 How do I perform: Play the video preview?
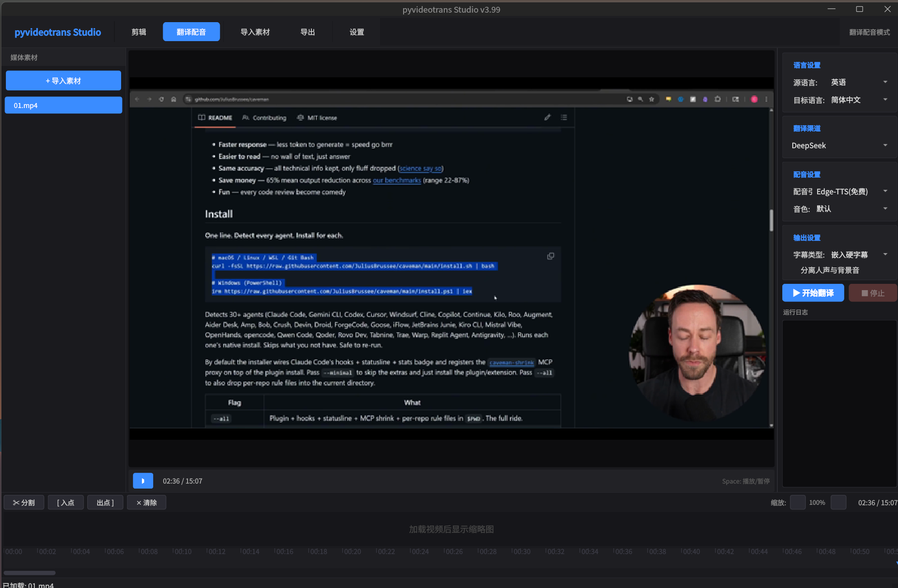(143, 481)
